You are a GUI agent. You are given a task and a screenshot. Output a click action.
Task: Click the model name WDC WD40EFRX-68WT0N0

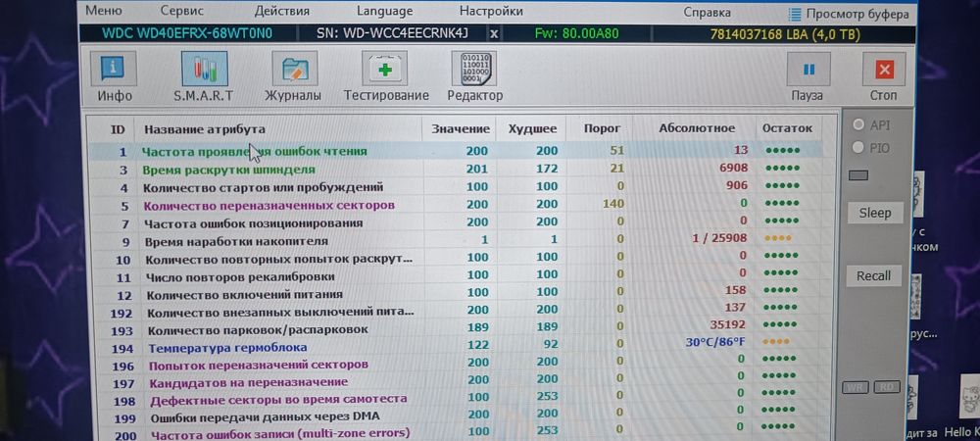187,33
